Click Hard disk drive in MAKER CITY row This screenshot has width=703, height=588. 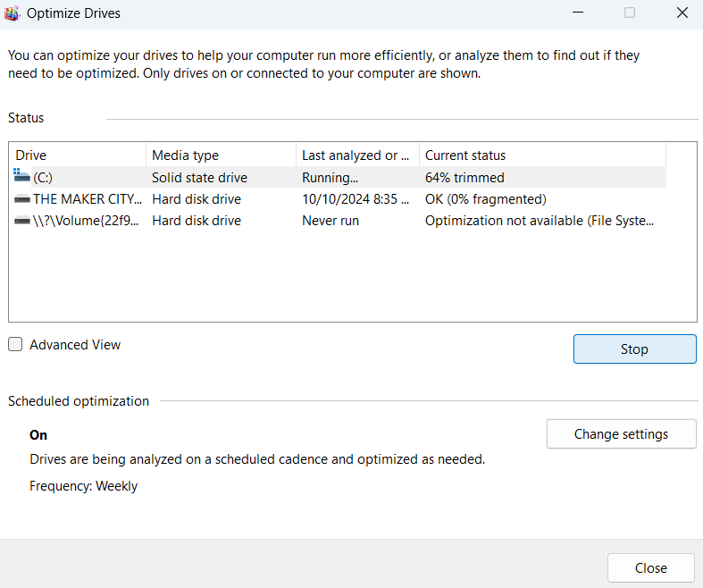(197, 199)
